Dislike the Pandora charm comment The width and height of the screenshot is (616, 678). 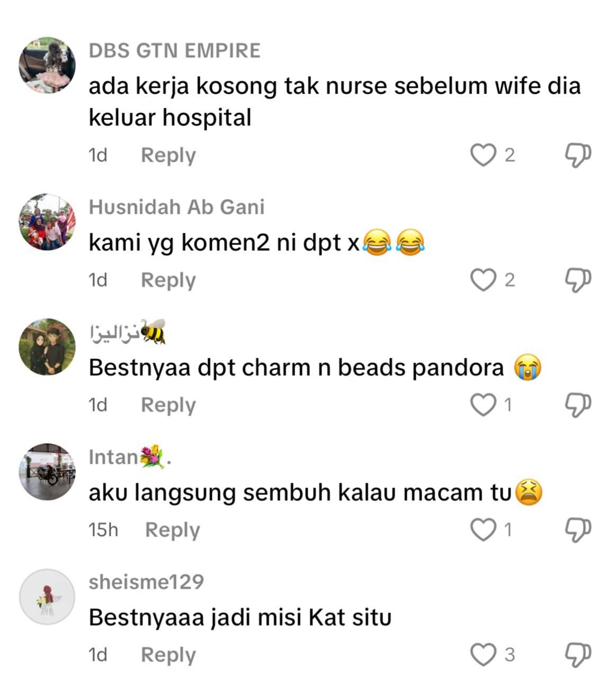tap(578, 405)
